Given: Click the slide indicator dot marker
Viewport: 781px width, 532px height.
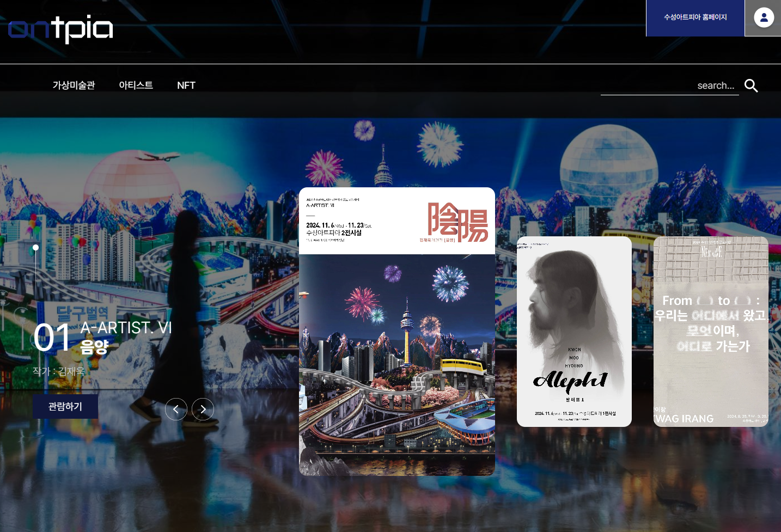Looking at the screenshot, I should click(35, 248).
